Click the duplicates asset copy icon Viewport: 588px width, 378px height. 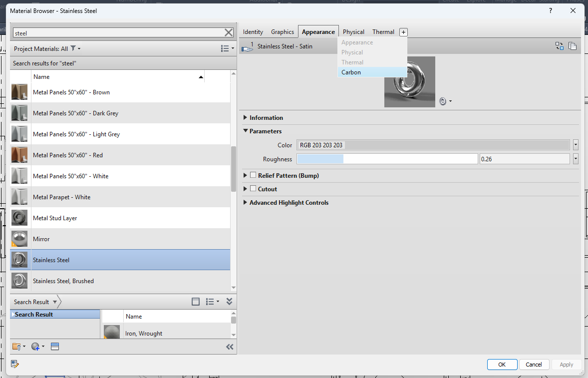tap(573, 45)
